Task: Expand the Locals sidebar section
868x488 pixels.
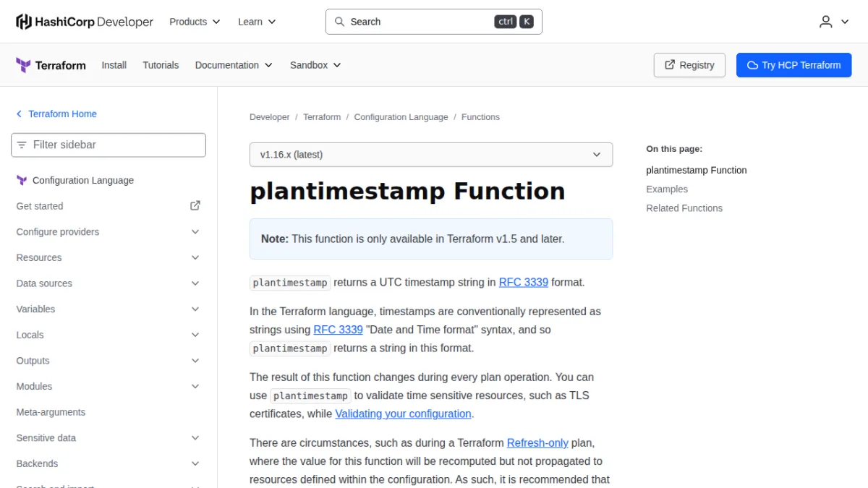Action: pos(109,335)
